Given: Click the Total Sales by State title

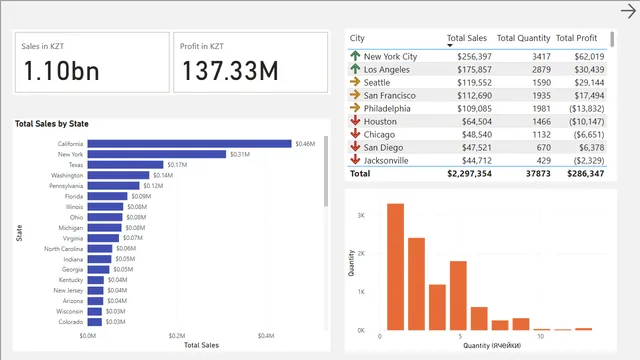Looking at the screenshot, I should click(x=52, y=124).
